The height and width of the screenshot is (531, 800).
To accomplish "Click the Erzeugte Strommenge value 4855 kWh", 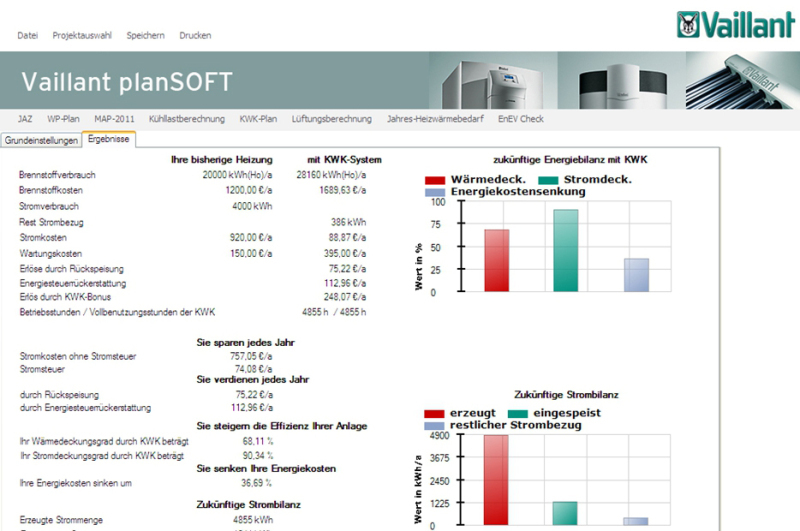I will coord(253,520).
